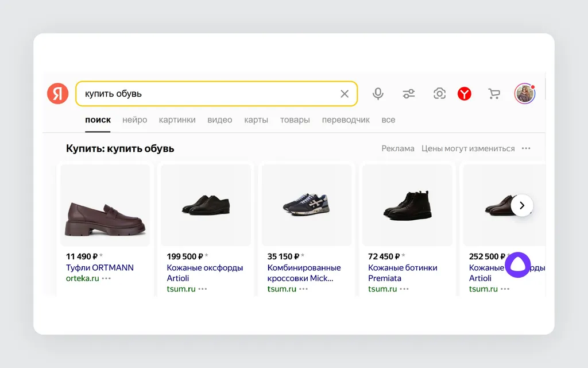
Task: Open search settings sliders icon
Action: [x=409, y=94]
